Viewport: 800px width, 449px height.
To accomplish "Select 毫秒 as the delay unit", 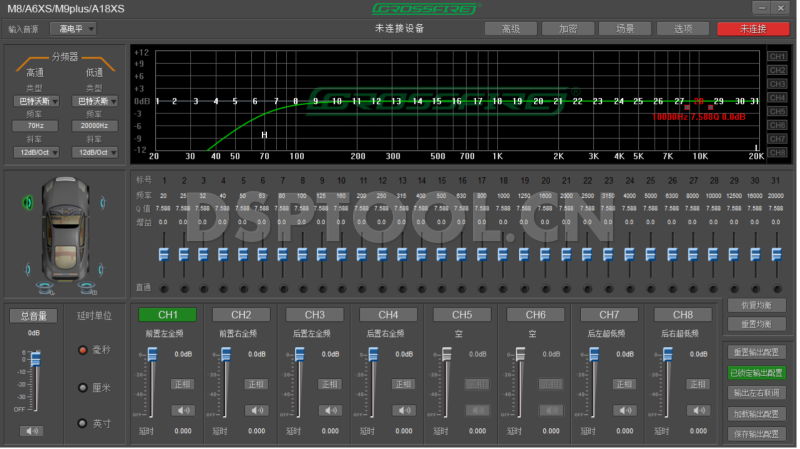I will [84, 350].
